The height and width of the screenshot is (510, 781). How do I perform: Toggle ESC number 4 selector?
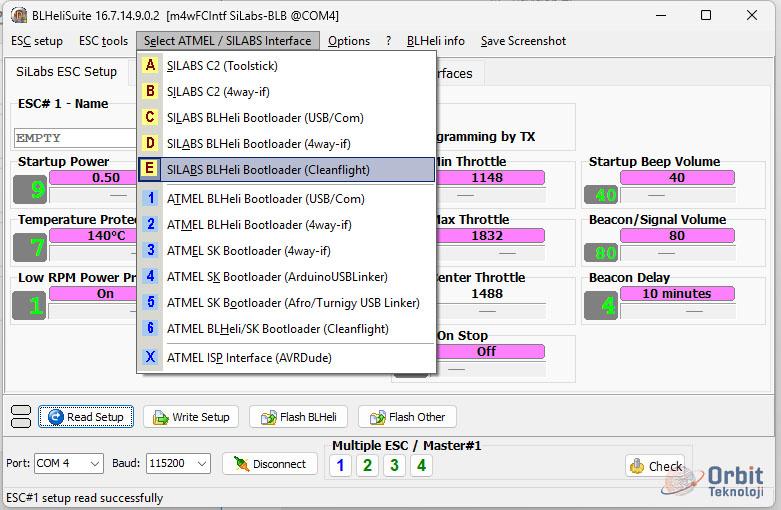[421, 465]
